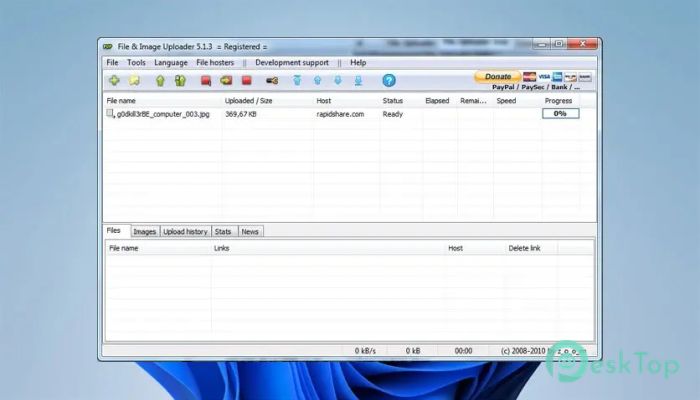The image size is (700, 400).
Task: Click the Remai... column header
Action: pyautogui.click(x=475, y=101)
